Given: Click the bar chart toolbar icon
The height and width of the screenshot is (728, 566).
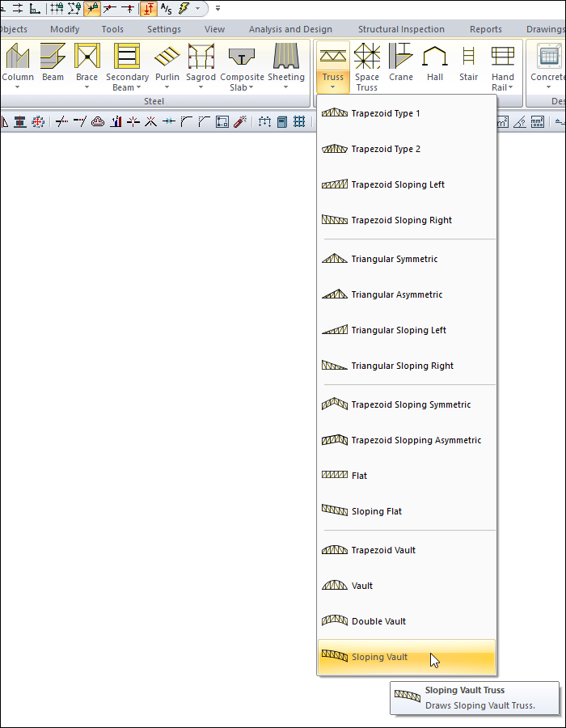Looking at the screenshot, I should [x=116, y=121].
